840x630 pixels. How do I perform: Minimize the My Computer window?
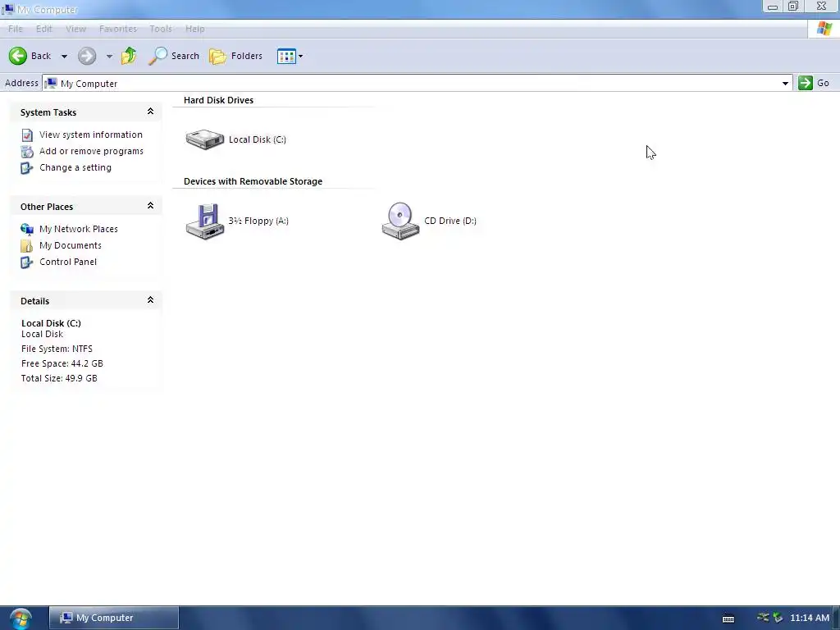(773, 7)
